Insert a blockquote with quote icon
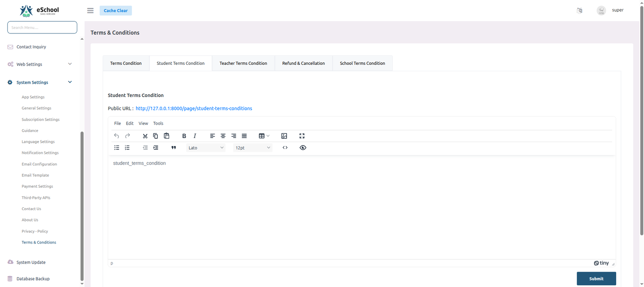 (x=173, y=148)
